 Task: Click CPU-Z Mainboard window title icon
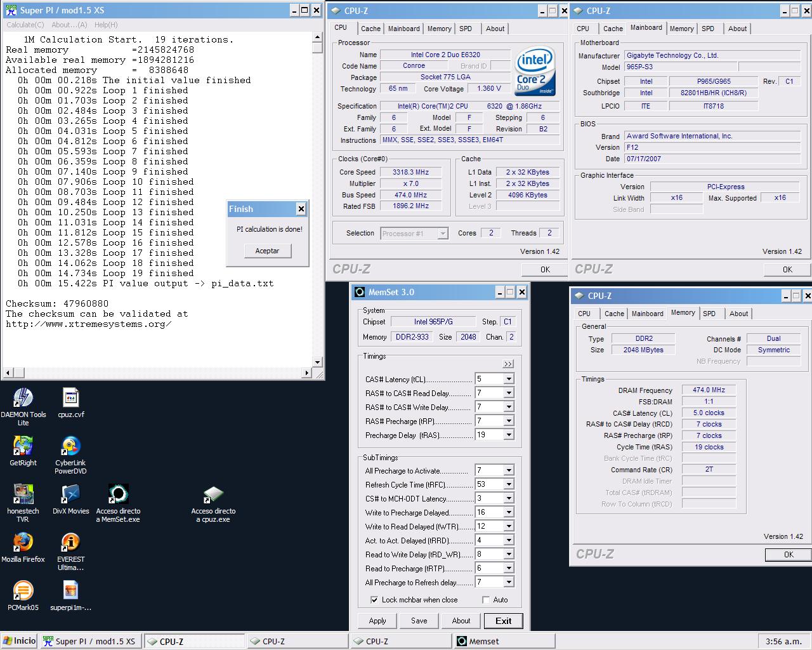coord(578,11)
